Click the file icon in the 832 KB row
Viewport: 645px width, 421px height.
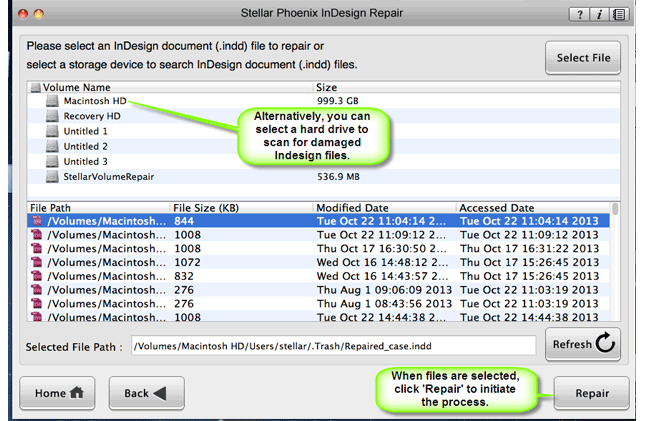(37, 276)
